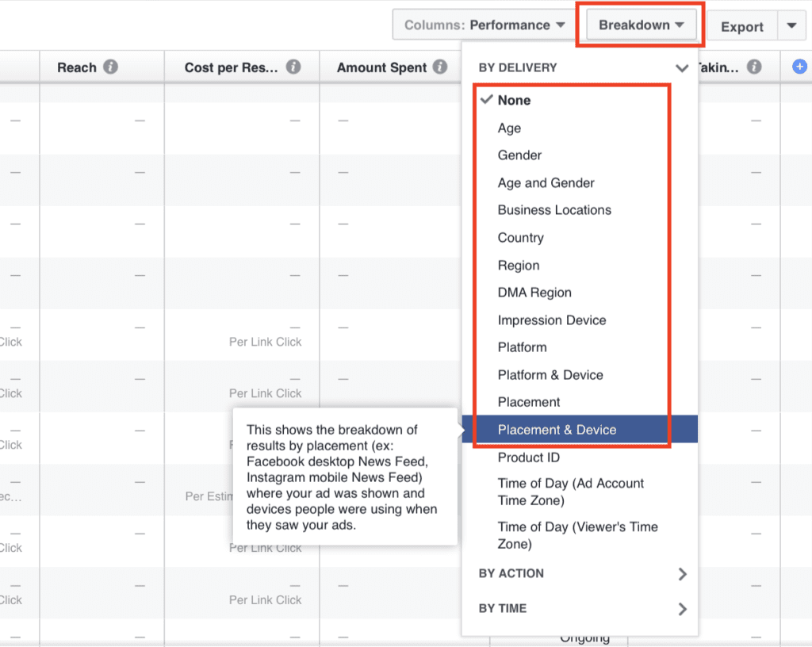
Task: Select the None breakdown option
Action: (580, 101)
